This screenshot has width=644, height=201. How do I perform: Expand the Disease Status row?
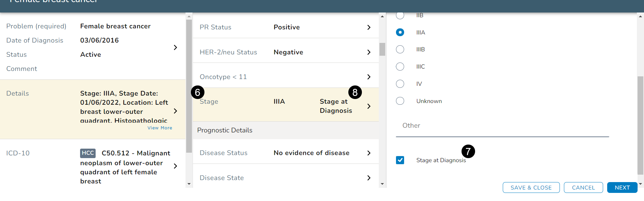[369, 153]
